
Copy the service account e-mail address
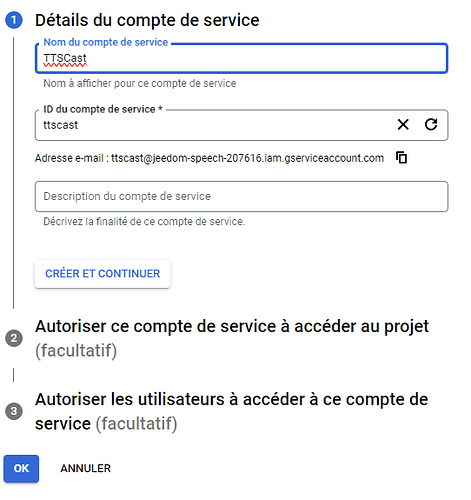click(x=402, y=157)
